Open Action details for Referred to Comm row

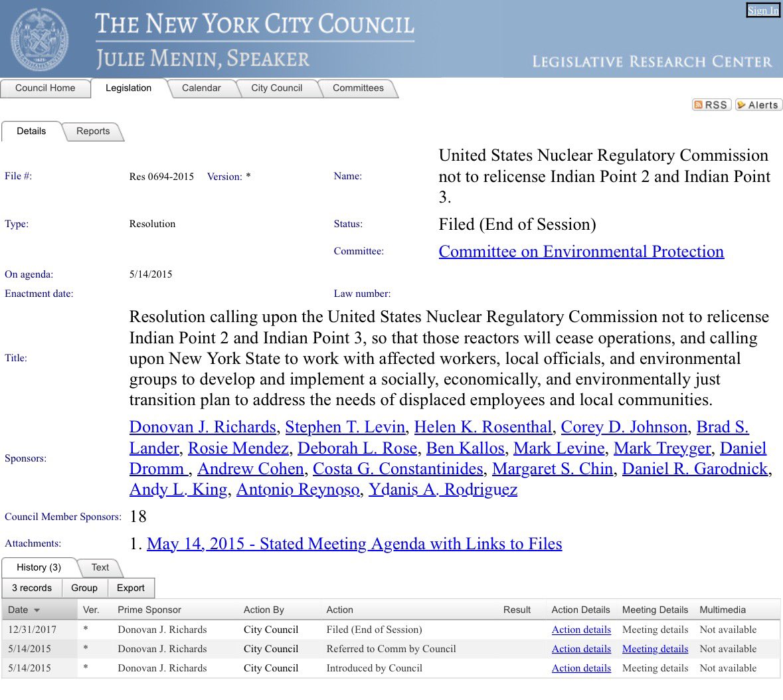tap(581, 649)
